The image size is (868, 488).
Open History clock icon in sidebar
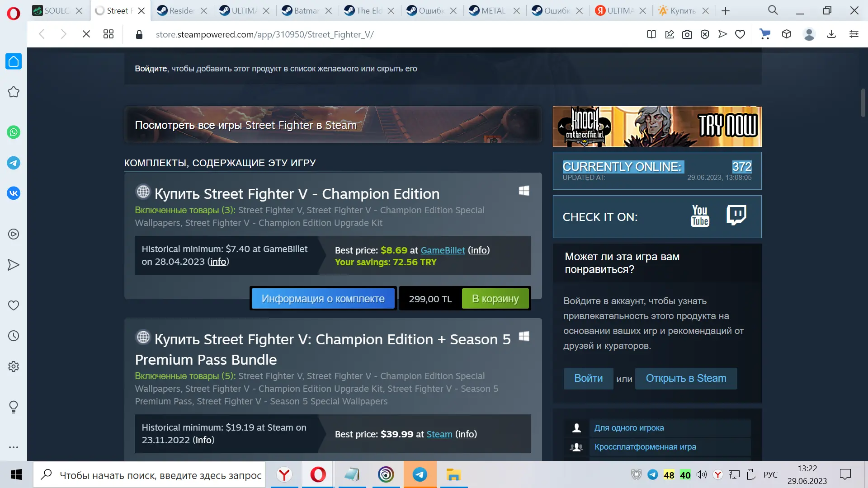coord(14,336)
